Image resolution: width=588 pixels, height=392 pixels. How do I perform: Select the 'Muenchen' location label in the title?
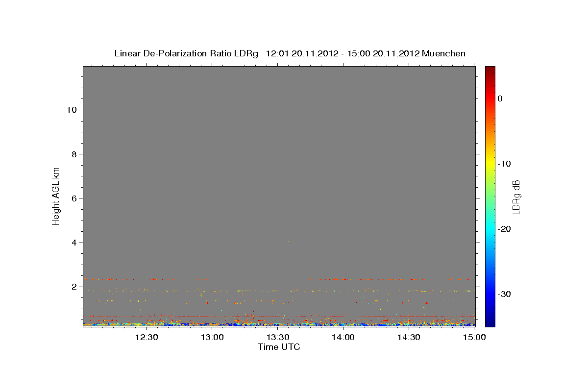coord(443,53)
